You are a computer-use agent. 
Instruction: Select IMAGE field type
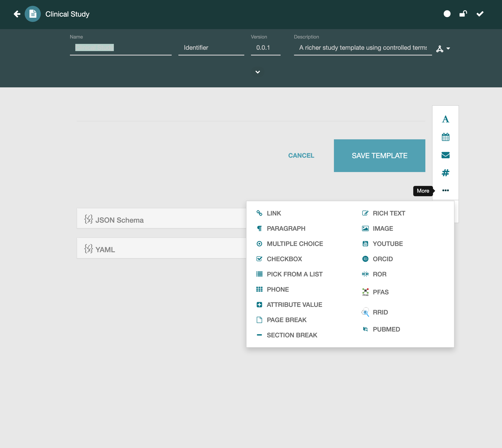point(377,228)
